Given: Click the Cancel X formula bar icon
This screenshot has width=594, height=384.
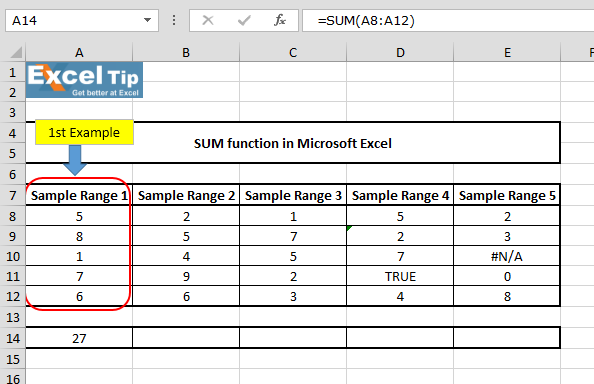Looking at the screenshot, I should [208, 20].
